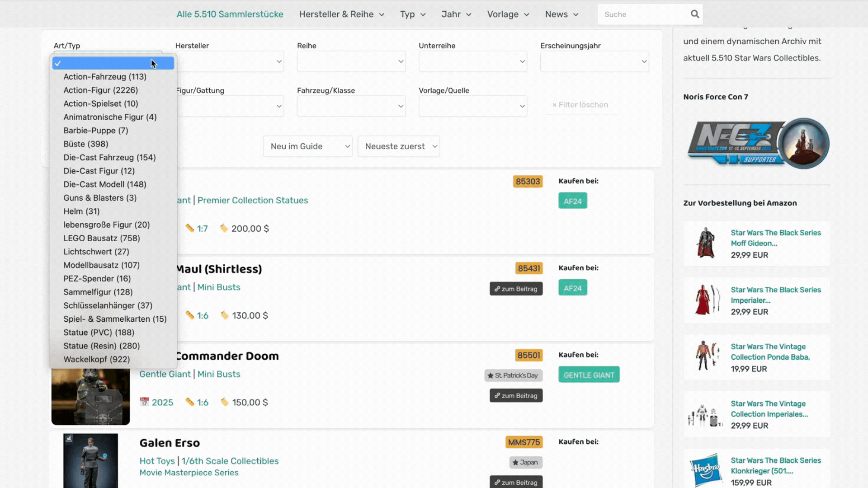Click the GENTLE GIANT buy button
This screenshot has height=488, width=868.
point(589,375)
